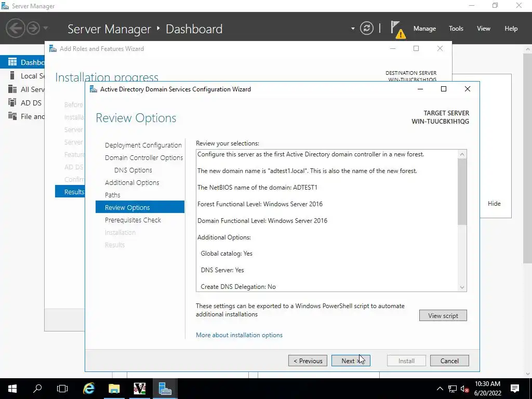Screen dimensions: 532x399
Task: Click the All Servers icon in sidebar
Action: coord(12,89)
